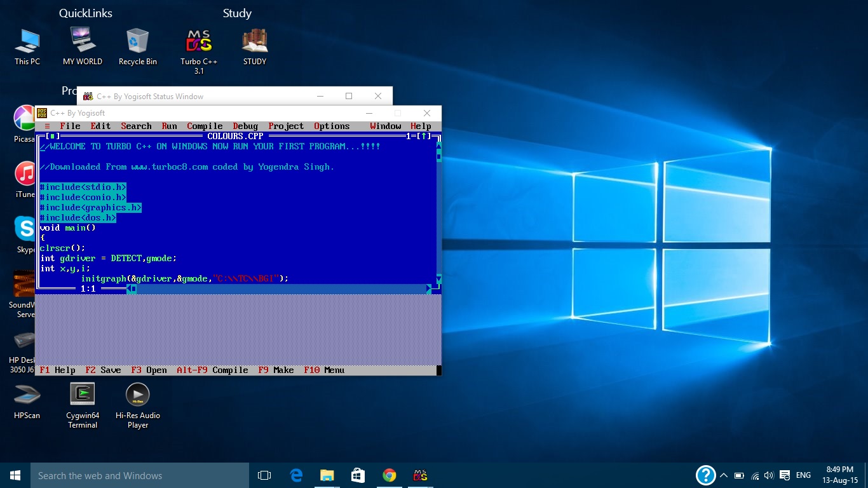
Task: Open This PC desktop icon
Action: point(27,46)
